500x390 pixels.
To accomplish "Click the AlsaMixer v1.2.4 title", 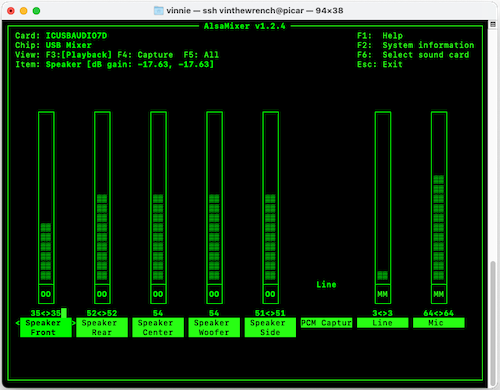I will point(245,26).
